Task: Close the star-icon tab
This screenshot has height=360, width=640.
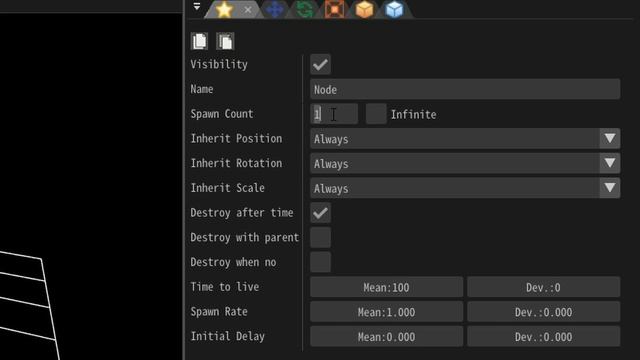Action: [248, 9]
